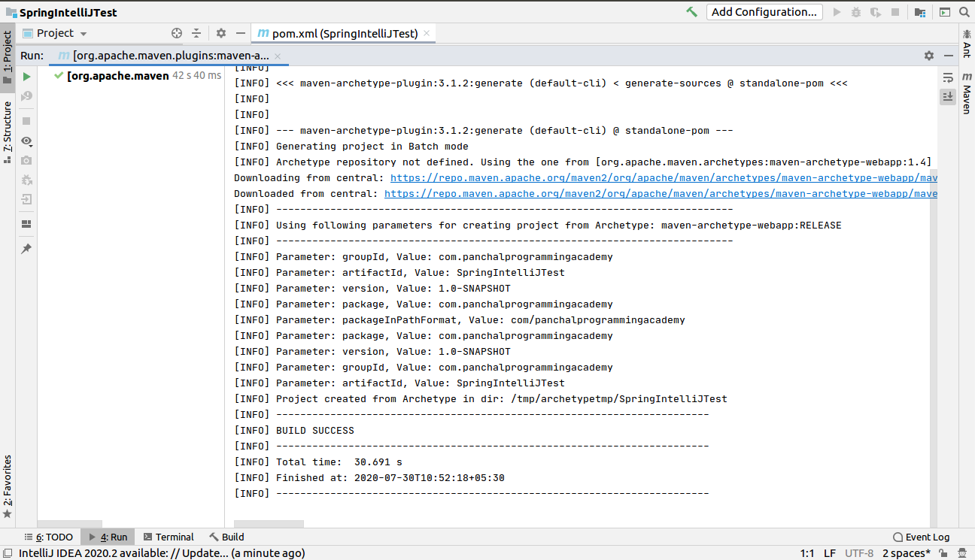Rerun the Maven archetype generate task
The width and height of the screenshot is (975, 560).
(26, 76)
